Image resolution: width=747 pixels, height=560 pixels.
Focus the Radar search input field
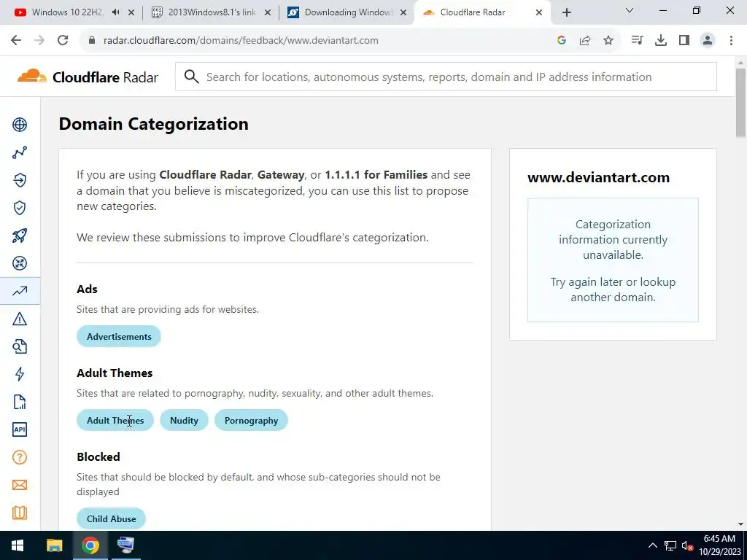click(x=446, y=77)
